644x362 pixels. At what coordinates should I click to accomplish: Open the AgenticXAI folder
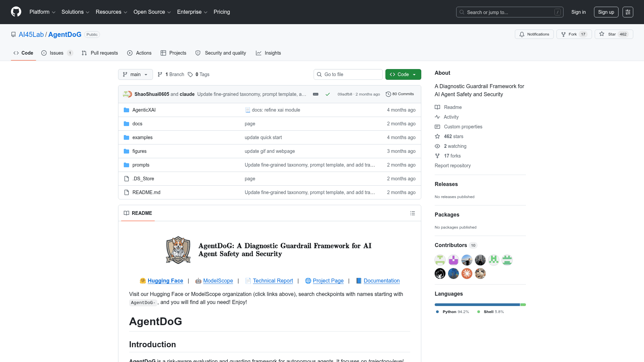coord(144,110)
